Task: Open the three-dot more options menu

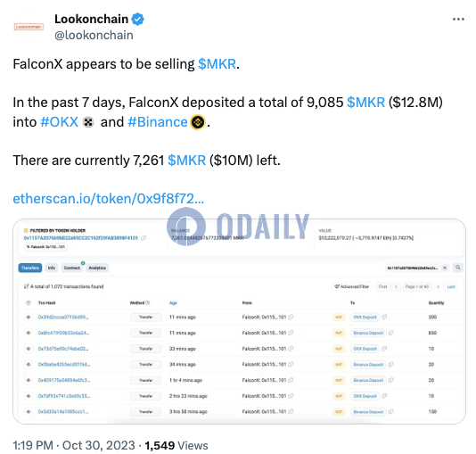Action: point(458,19)
